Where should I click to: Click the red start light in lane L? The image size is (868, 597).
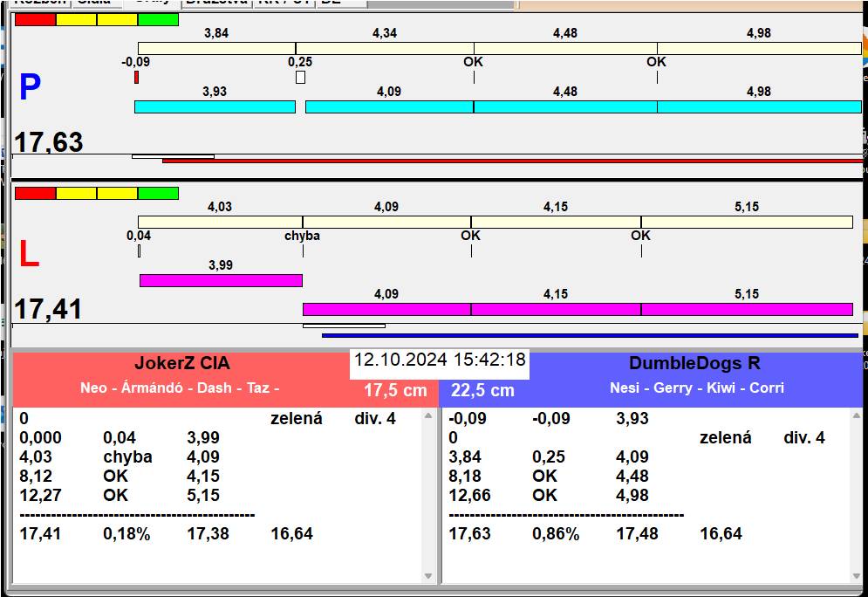tap(36, 193)
